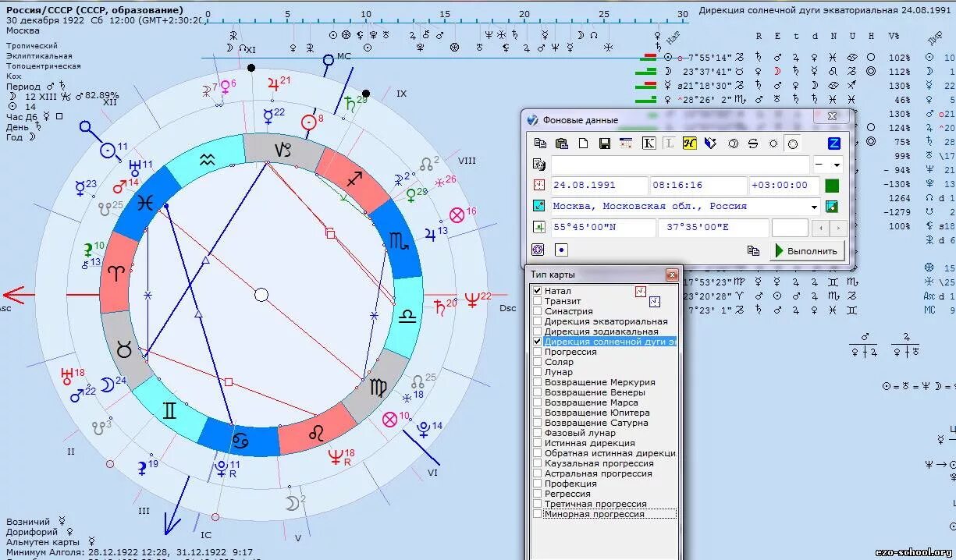Uncheck Дирекция солнечной дуги checkbox

(x=537, y=342)
